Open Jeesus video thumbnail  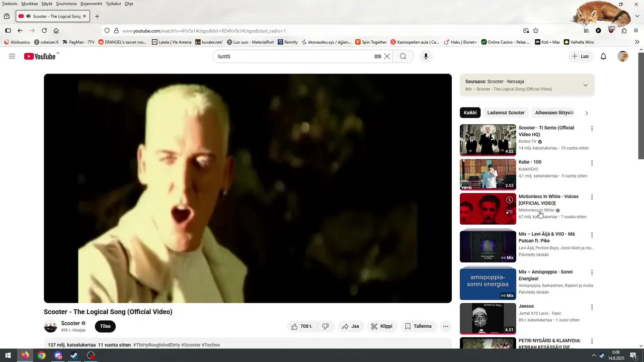[488, 318]
